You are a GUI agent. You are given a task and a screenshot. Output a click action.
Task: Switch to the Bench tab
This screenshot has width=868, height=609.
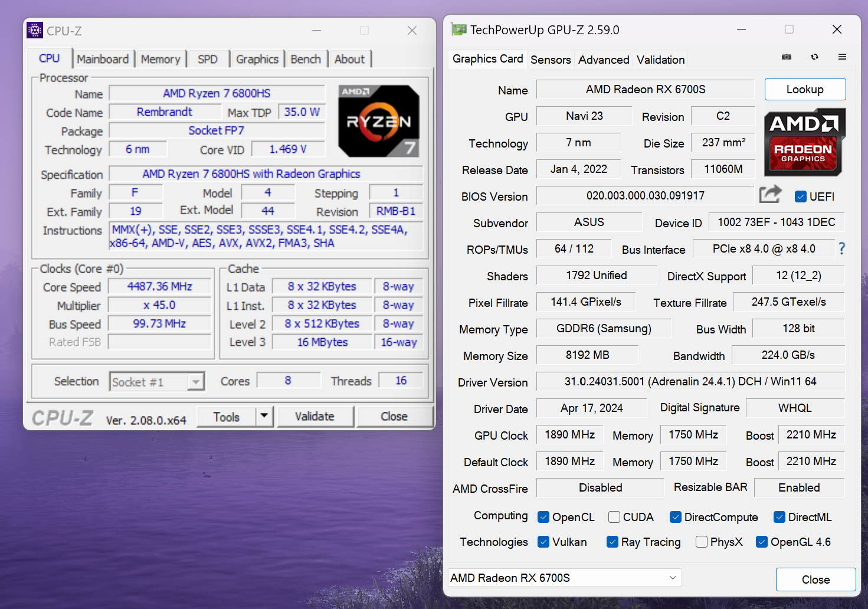306,59
